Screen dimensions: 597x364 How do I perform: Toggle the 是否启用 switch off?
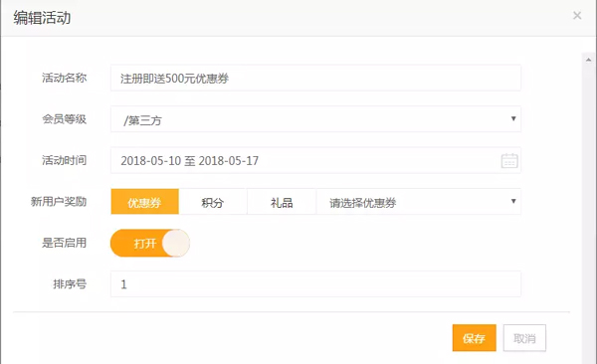point(150,243)
